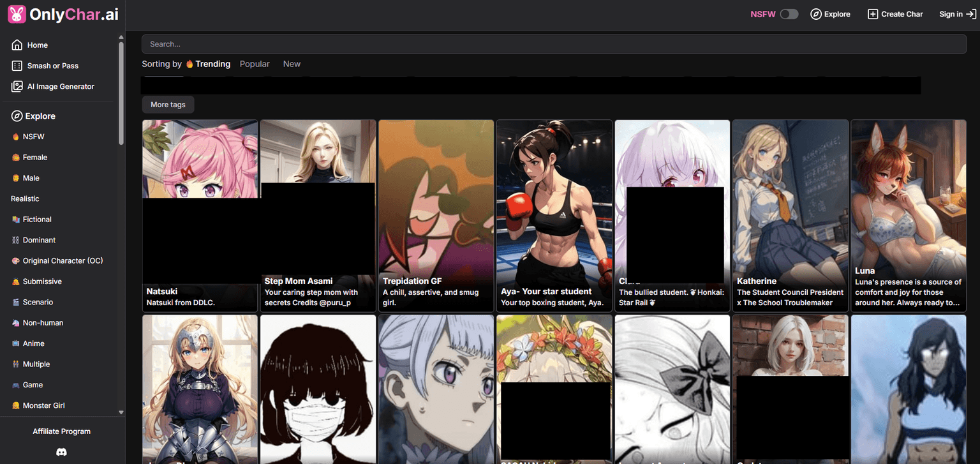Screen dimensions: 980x464
Task: Click the emoji icon beside Female category
Action: tap(16, 158)
